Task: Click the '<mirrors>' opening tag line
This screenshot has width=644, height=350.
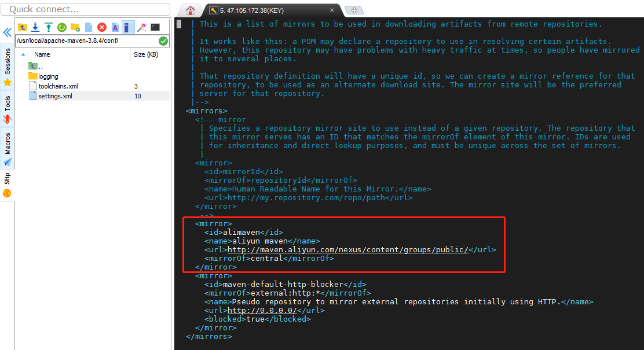Action: pyautogui.click(x=207, y=111)
